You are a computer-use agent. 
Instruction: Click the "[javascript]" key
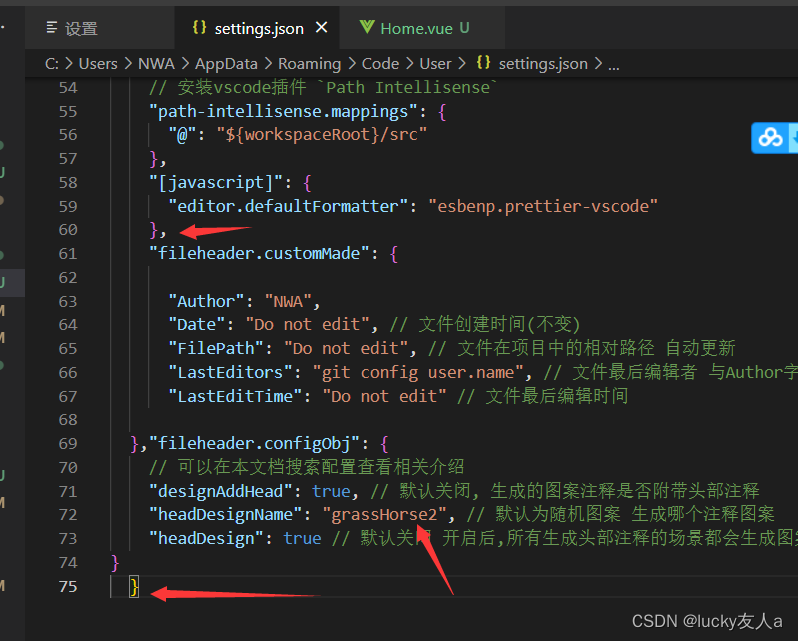[216, 182]
